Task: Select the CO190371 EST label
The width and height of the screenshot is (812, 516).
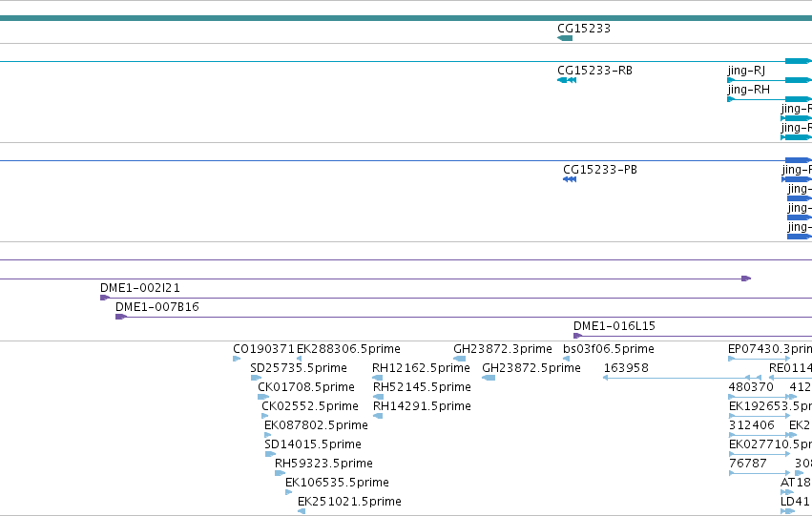Action: (x=263, y=349)
